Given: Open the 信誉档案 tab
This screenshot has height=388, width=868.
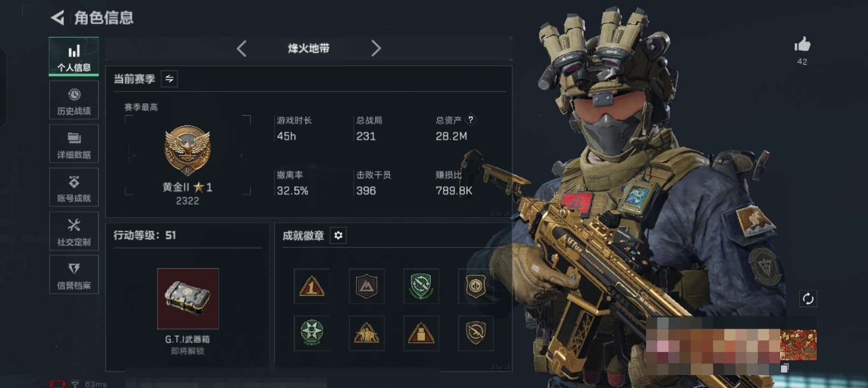Looking at the screenshot, I should [x=74, y=275].
